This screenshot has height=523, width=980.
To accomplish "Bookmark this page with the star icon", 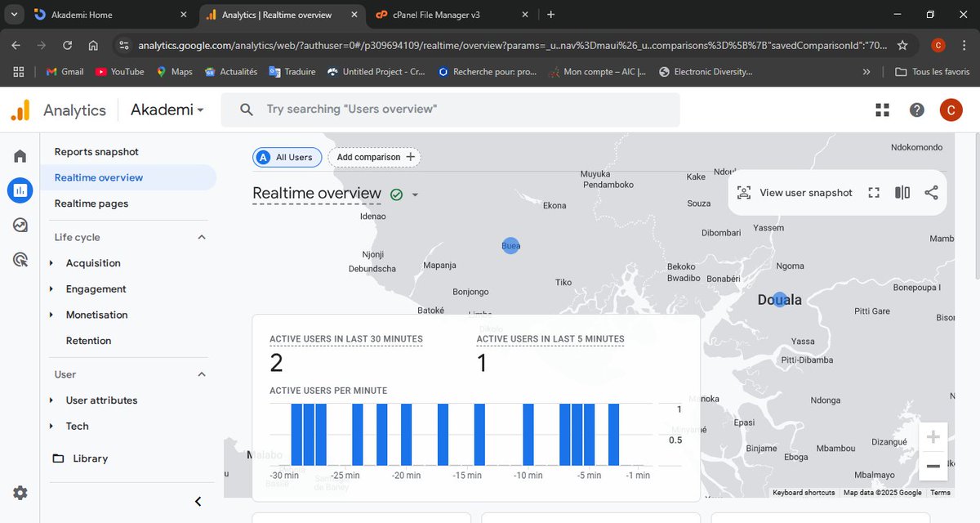I will click(902, 46).
